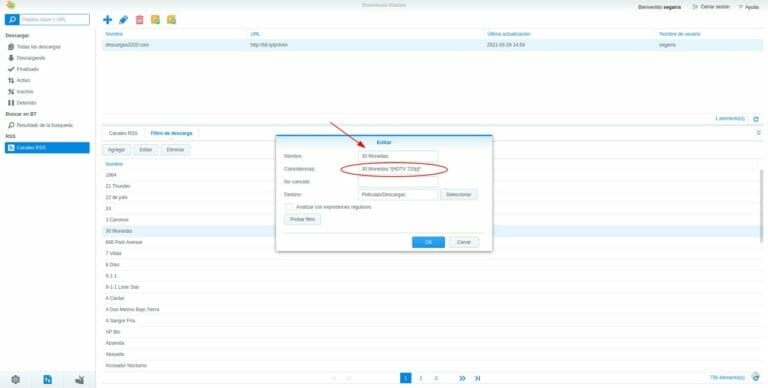768x388 pixels.
Task: Enable Analizar con expresiones regulares checkbox
Action: (288, 207)
